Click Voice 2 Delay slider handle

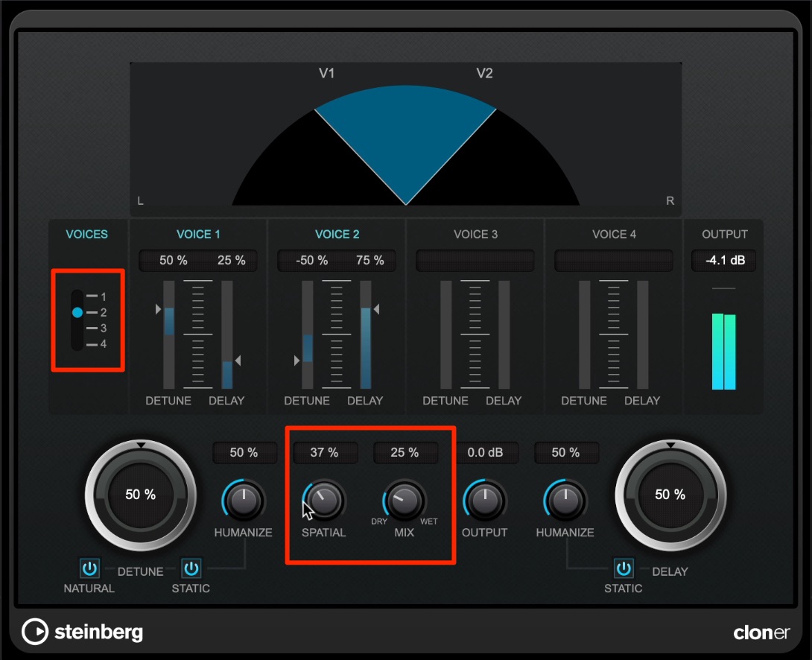tap(376, 309)
